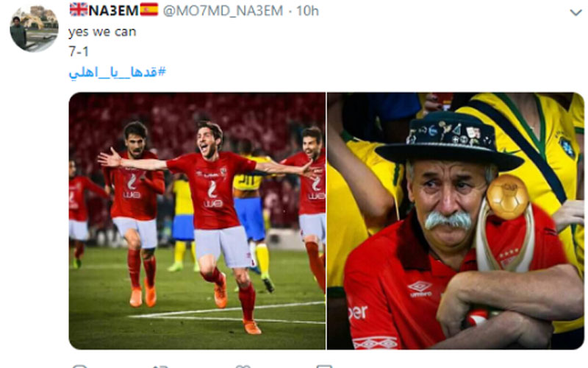Click the NA3EM display name
588x368 pixels.
(x=114, y=10)
